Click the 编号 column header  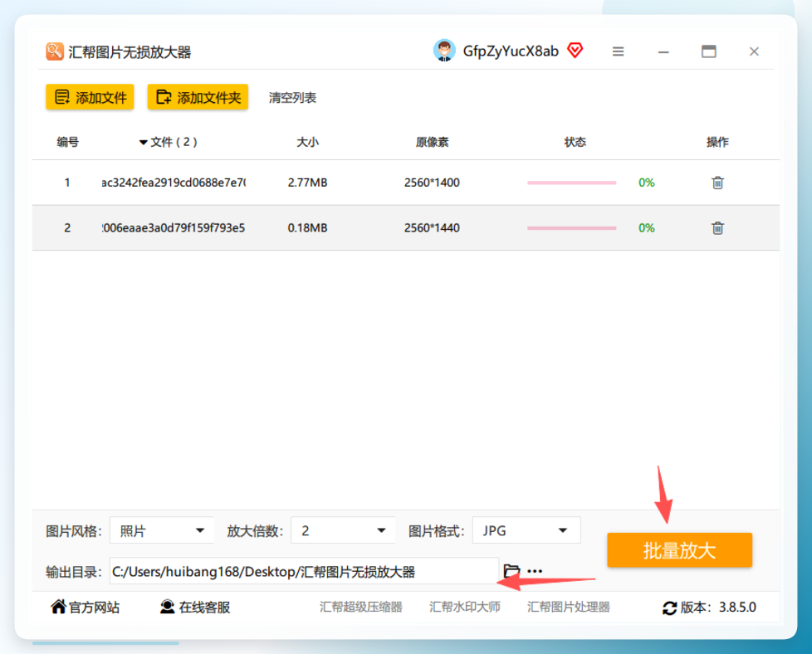point(67,142)
